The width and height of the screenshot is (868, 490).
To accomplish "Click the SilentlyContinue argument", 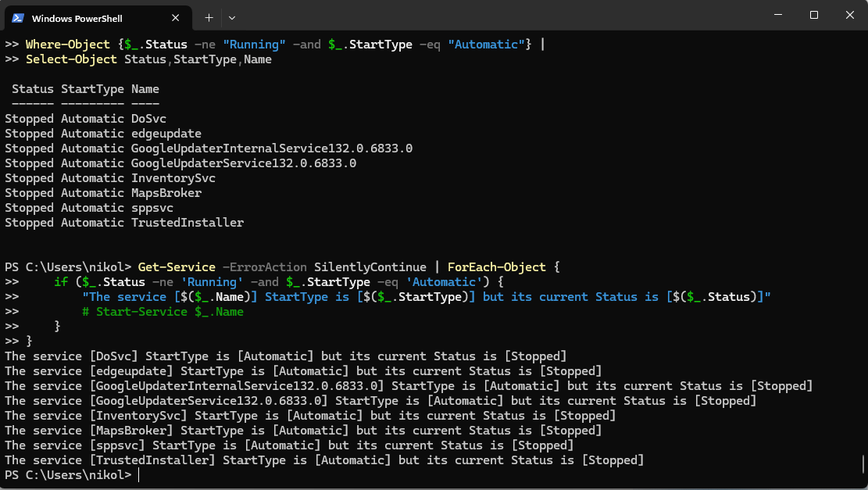I will (370, 267).
